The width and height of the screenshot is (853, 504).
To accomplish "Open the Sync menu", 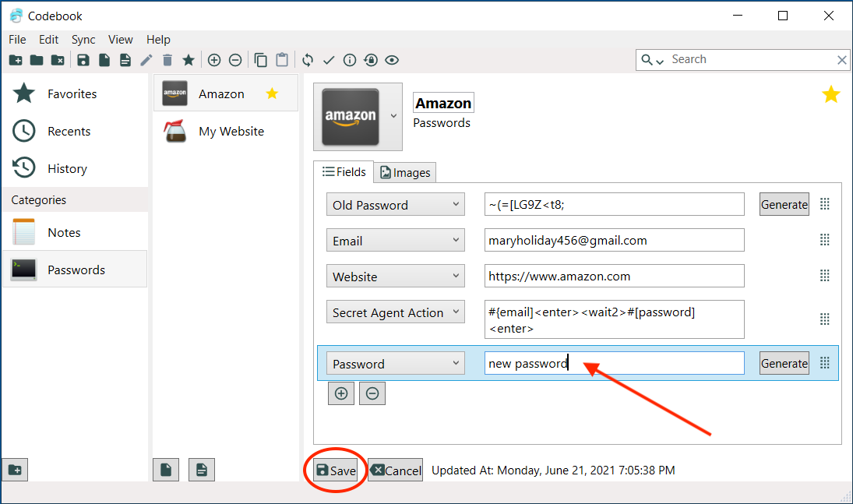I will coord(83,40).
